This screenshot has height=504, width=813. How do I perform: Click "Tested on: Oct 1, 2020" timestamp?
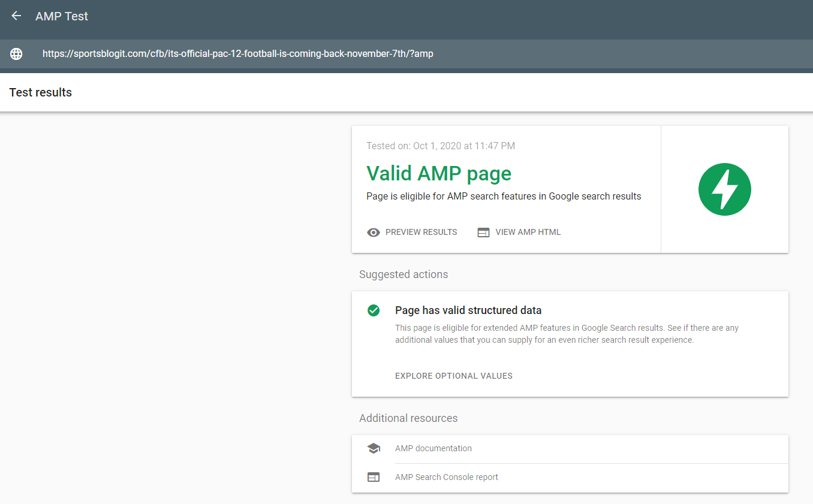pyautogui.click(x=441, y=146)
